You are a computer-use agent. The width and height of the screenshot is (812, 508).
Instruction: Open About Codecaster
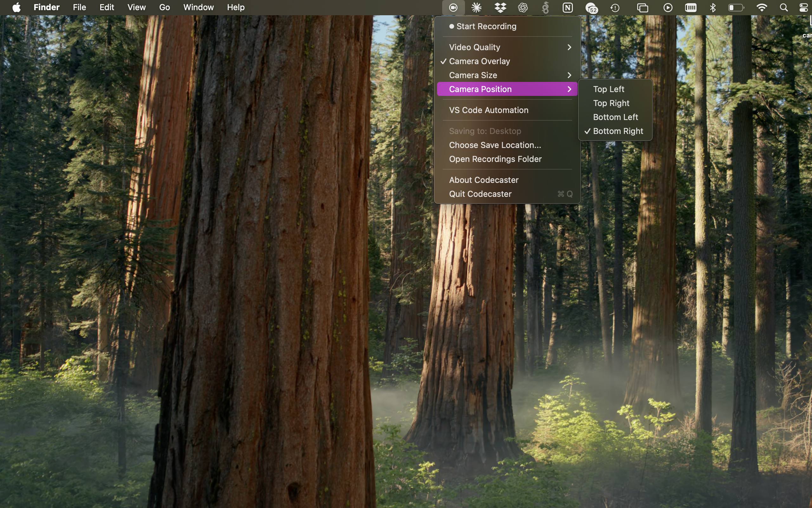pyautogui.click(x=507, y=180)
